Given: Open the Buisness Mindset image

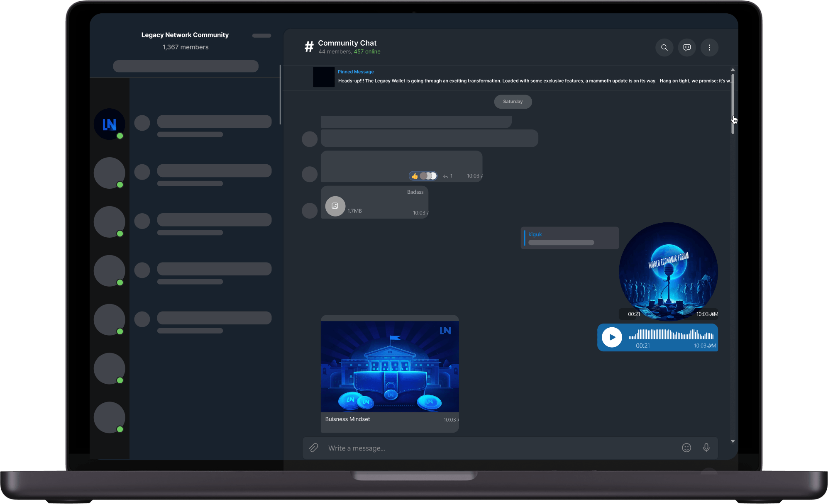Looking at the screenshot, I should click(x=390, y=366).
